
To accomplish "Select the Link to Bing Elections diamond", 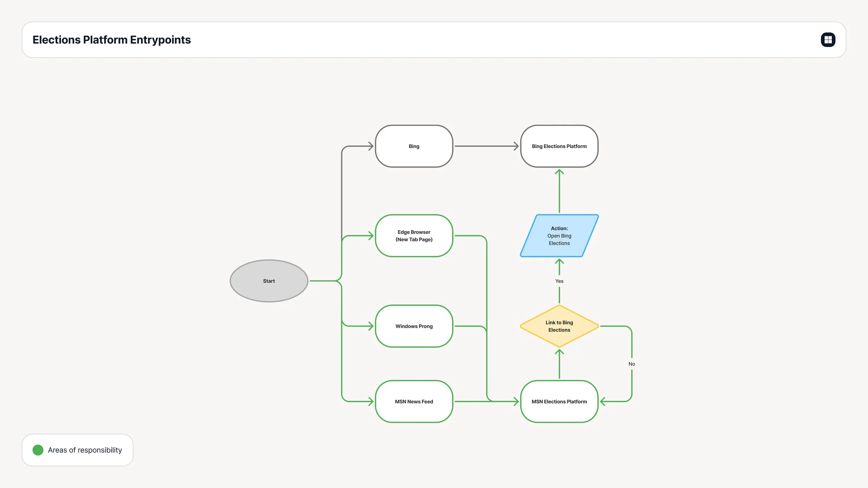I will (x=559, y=326).
